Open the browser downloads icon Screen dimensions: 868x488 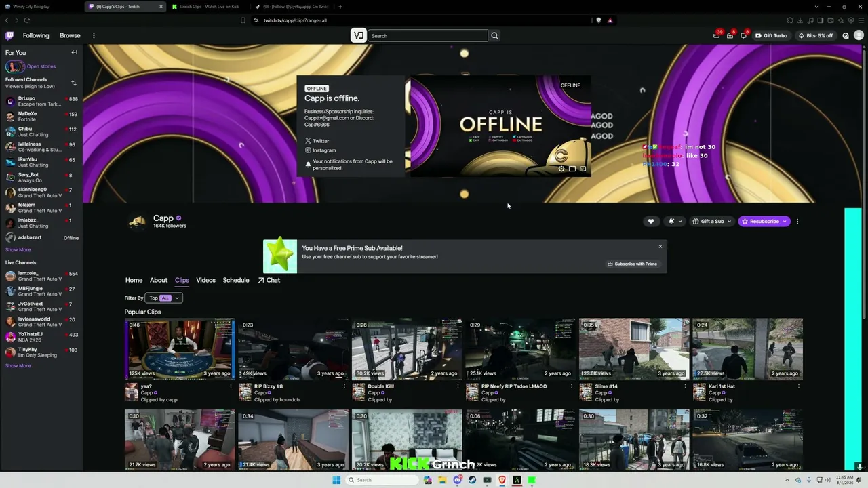tap(800, 20)
